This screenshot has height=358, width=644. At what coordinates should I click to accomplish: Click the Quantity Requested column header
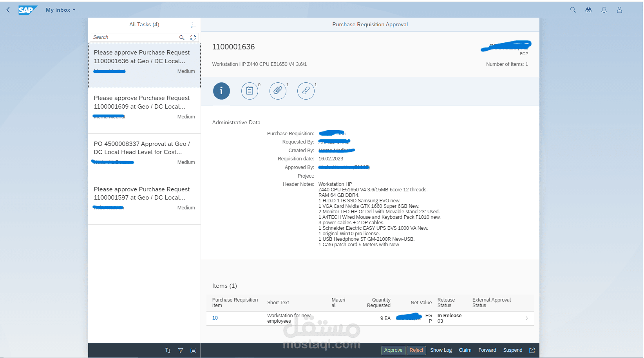pyautogui.click(x=379, y=303)
